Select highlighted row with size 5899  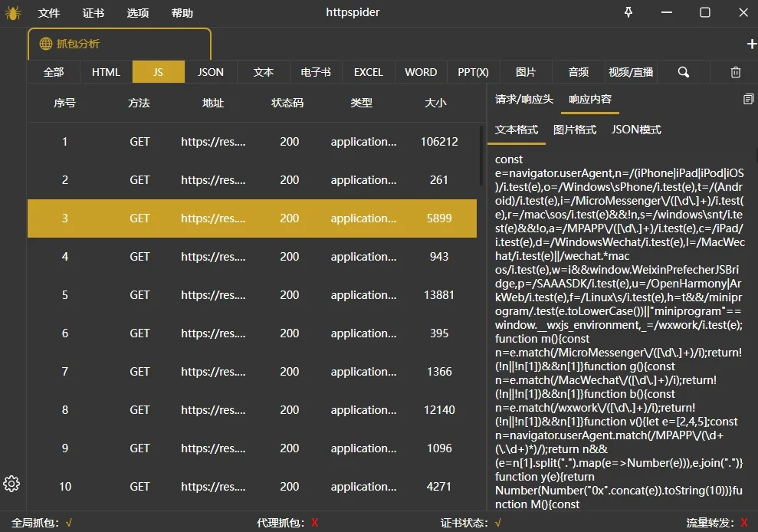point(252,218)
